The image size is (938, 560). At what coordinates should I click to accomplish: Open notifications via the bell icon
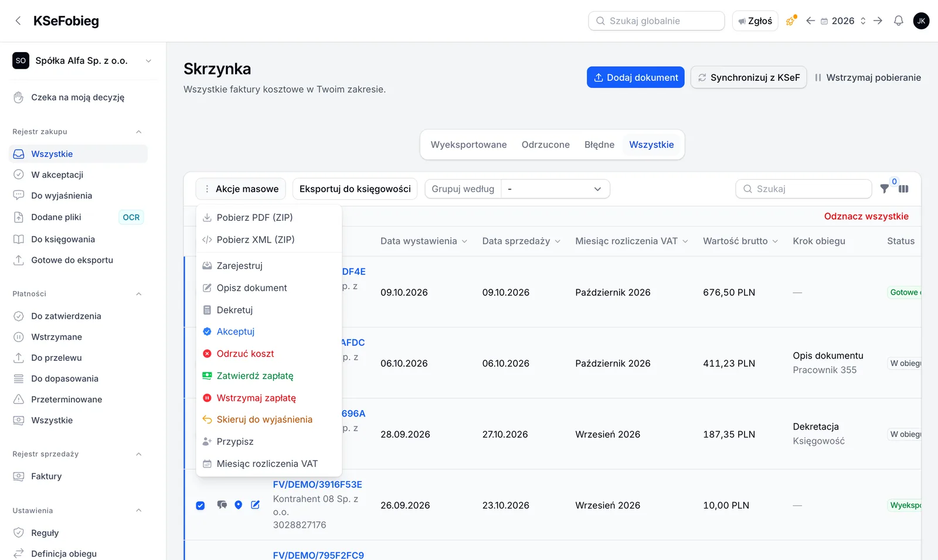(x=898, y=21)
